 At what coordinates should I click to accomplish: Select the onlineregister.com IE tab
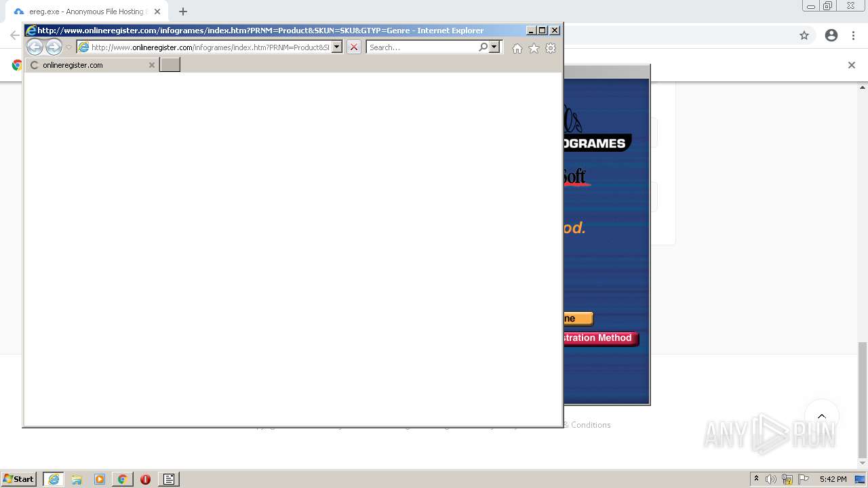tap(92, 65)
